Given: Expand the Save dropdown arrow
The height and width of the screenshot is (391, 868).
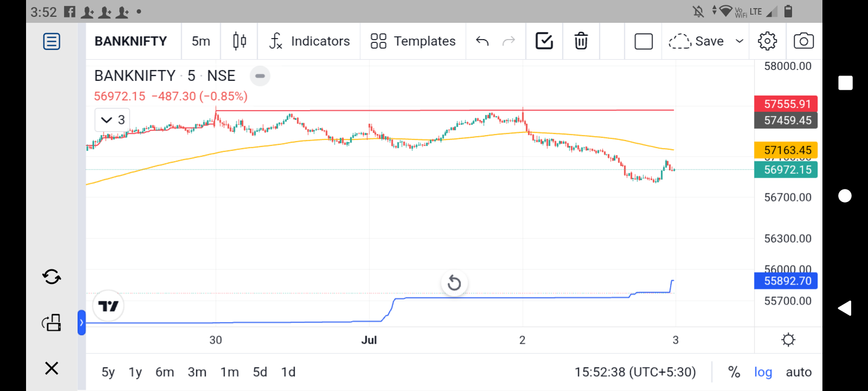Looking at the screenshot, I should 739,41.
